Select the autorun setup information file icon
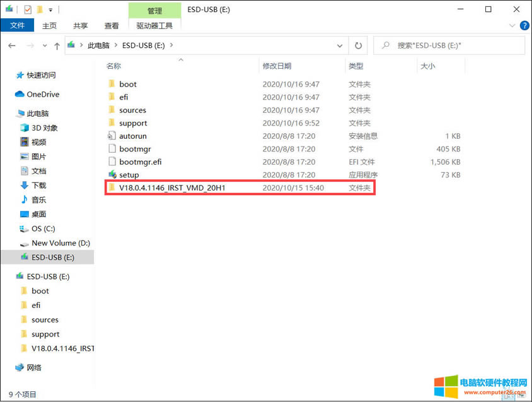Screen dimensions: 532x402 click(x=112, y=136)
